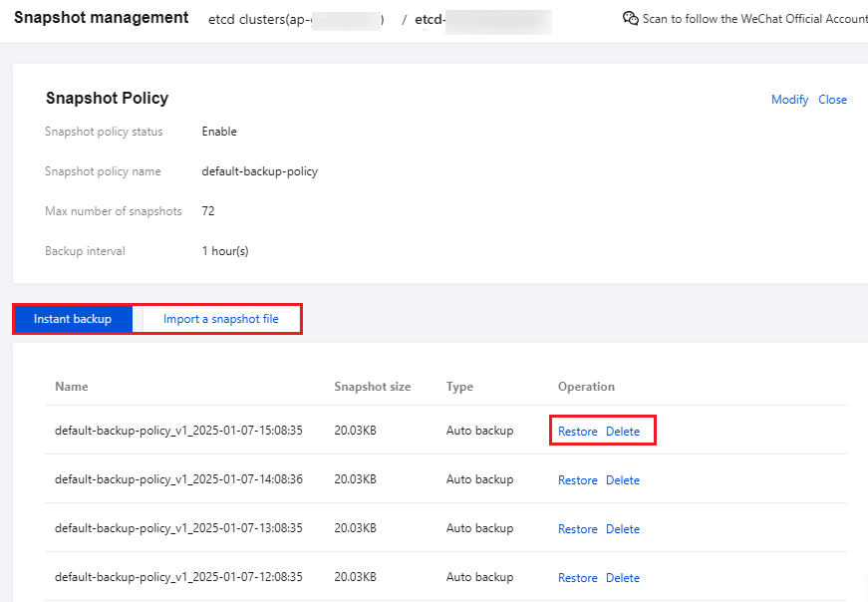The height and width of the screenshot is (602, 868).
Task: Restore the 13:08:35 snapshot
Action: [x=577, y=529]
